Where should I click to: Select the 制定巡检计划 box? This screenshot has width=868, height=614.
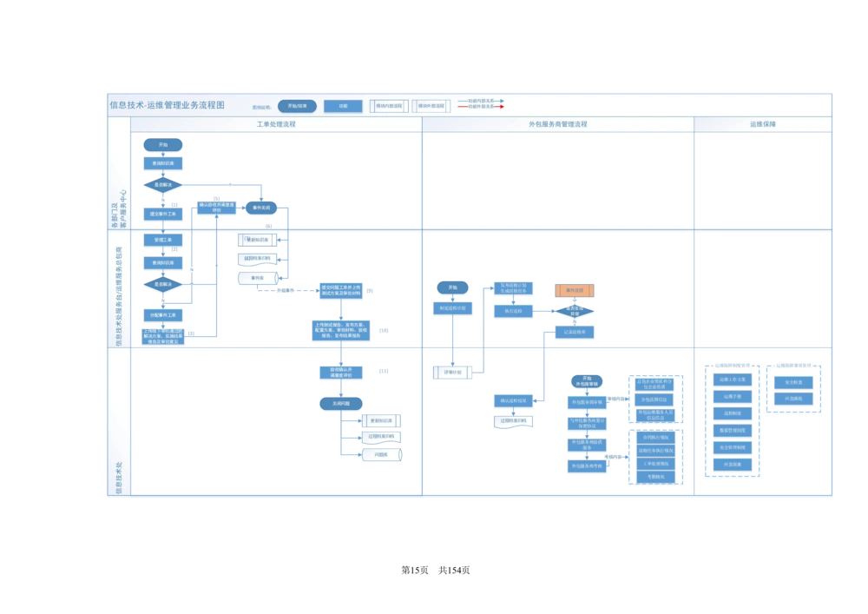coord(455,308)
